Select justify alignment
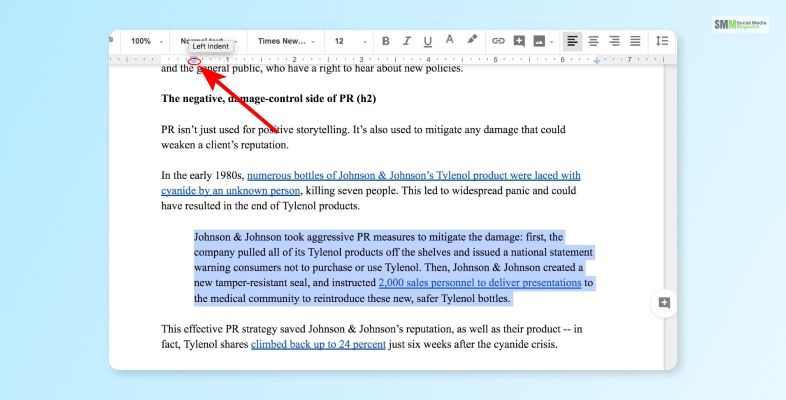This screenshot has width=786, height=400. pyautogui.click(x=635, y=41)
